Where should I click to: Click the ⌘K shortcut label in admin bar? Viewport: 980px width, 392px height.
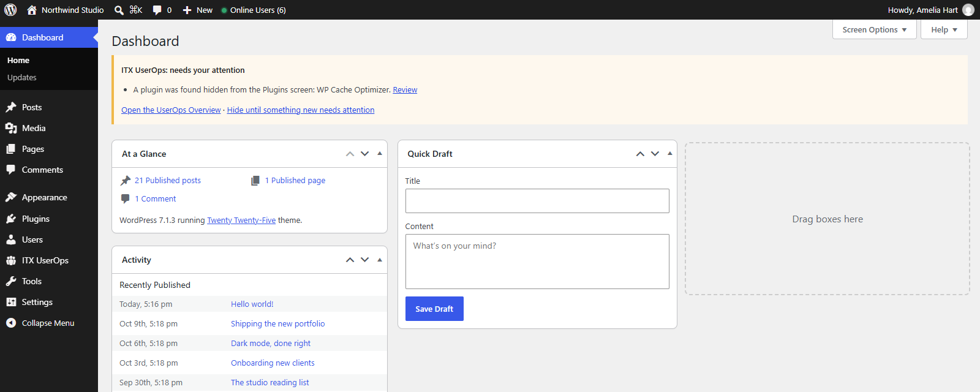[x=136, y=10]
